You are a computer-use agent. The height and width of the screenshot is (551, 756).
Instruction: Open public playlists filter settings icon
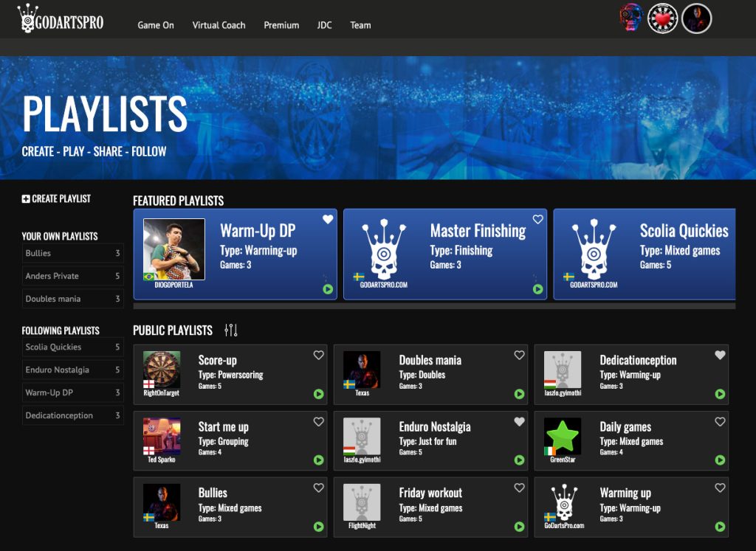[231, 330]
